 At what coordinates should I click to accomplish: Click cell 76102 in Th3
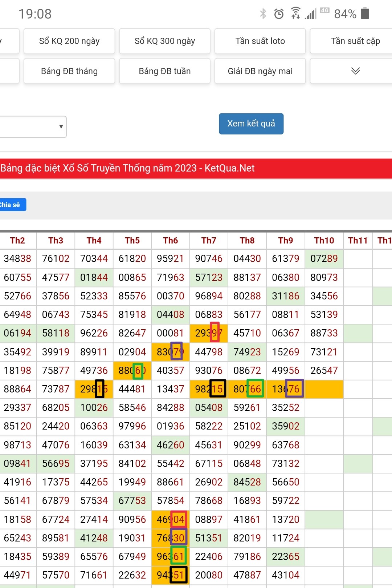click(56, 259)
